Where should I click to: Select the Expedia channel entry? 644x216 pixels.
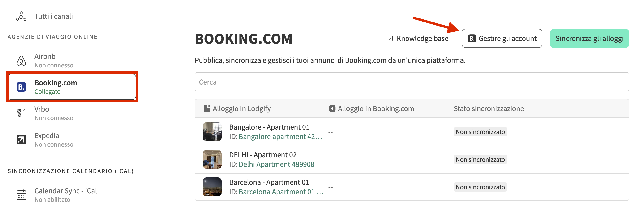(54, 139)
